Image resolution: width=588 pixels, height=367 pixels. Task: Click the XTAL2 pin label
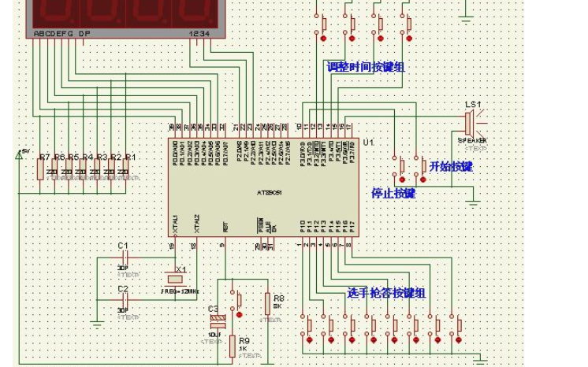coord(197,224)
